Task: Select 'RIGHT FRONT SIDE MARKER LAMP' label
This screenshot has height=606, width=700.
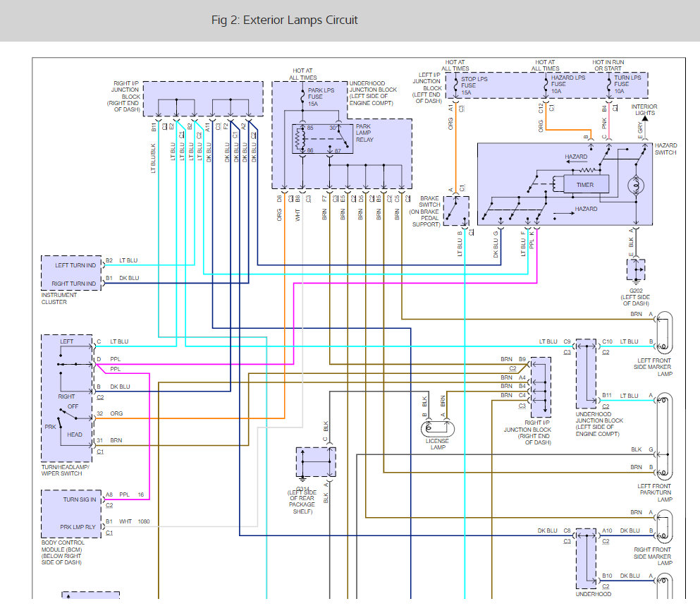Action: [x=653, y=557]
